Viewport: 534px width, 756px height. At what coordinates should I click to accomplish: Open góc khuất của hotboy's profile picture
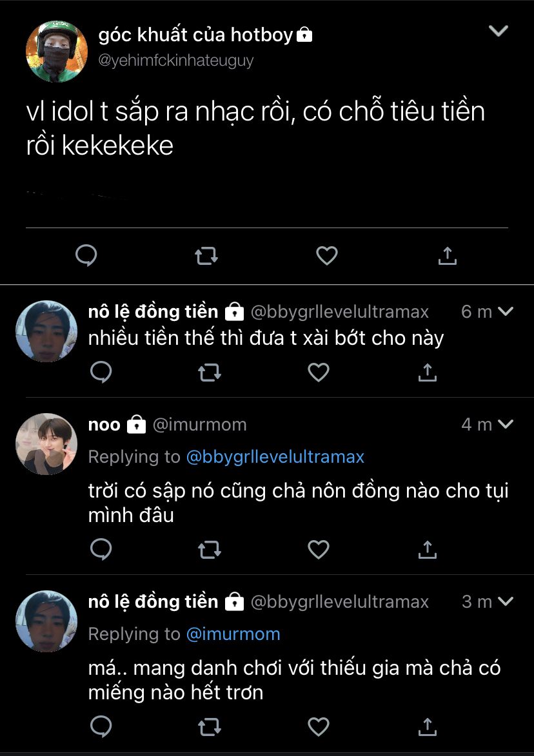point(56,52)
